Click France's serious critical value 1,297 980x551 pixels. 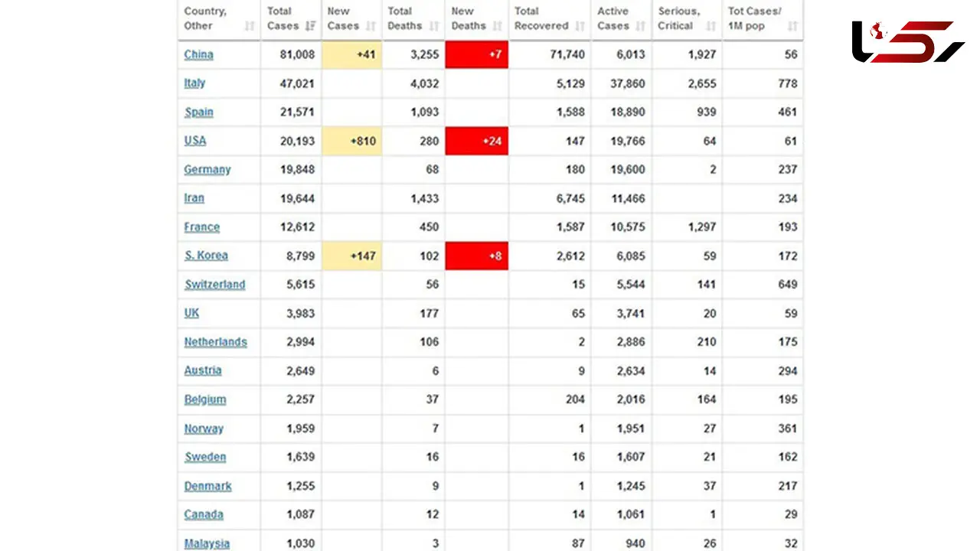[x=701, y=227]
